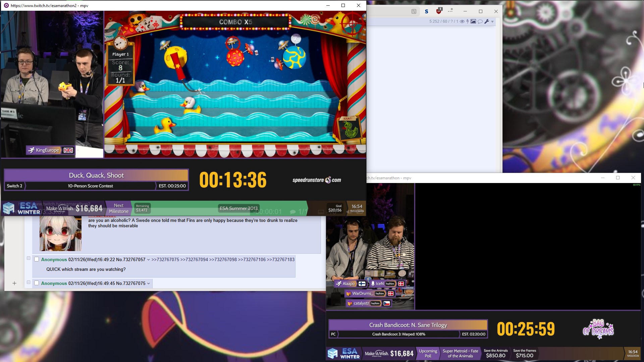Screen dimensions: 644x362
Task: Open the gallery image icon
Action: [x=473, y=21]
